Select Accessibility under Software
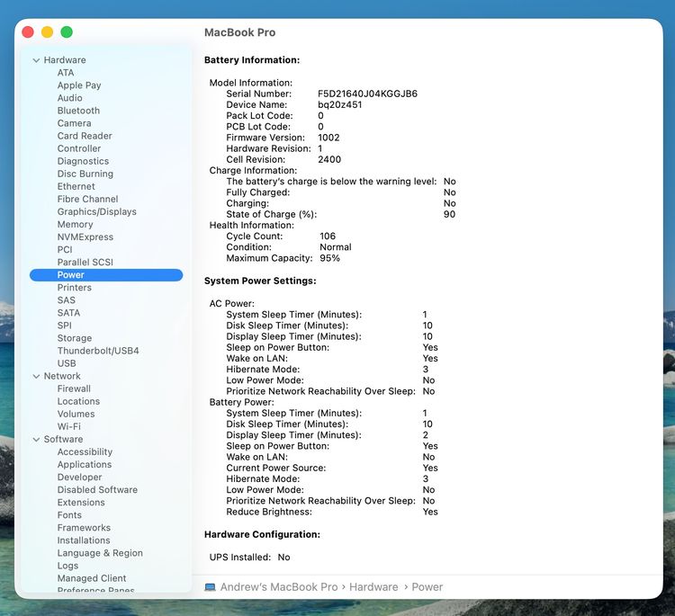 85,452
